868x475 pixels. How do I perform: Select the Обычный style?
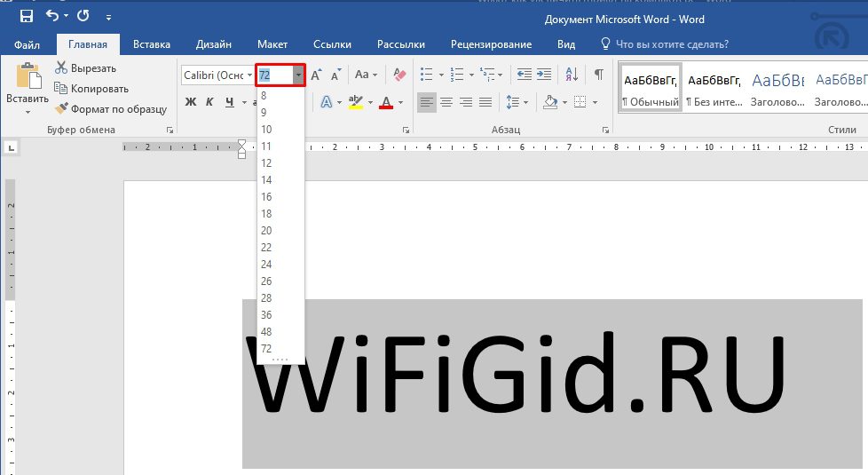click(651, 89)
